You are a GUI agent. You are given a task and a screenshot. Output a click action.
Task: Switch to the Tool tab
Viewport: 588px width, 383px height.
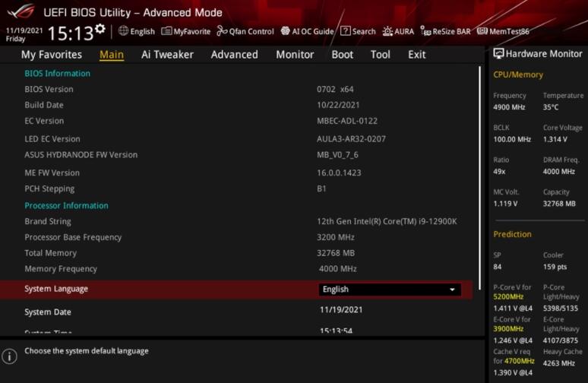point(380,55)
